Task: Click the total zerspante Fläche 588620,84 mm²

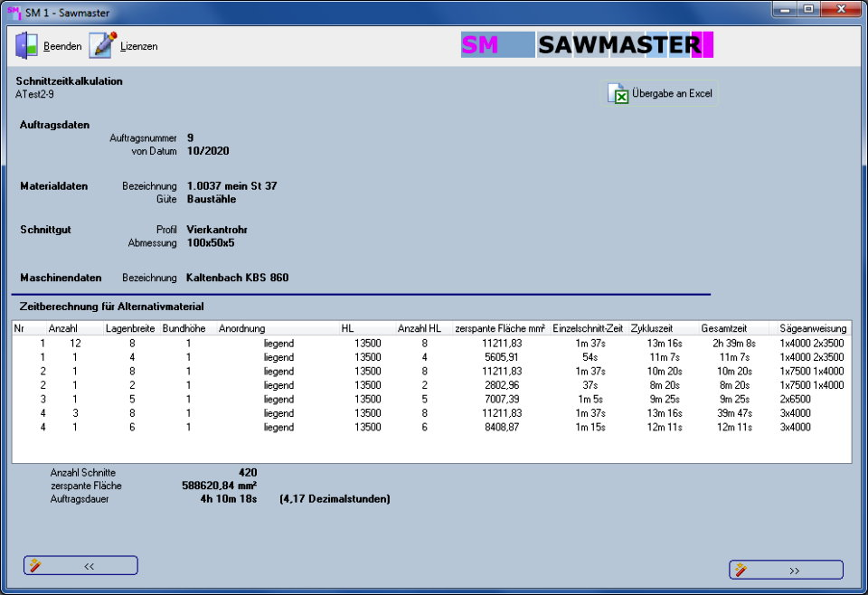Action: pyautogui.click(x=219, y=486)
